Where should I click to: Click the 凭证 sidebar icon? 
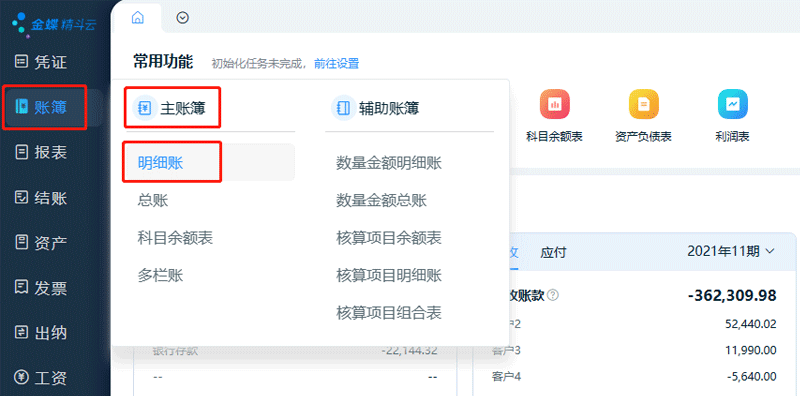click(21, 62)
